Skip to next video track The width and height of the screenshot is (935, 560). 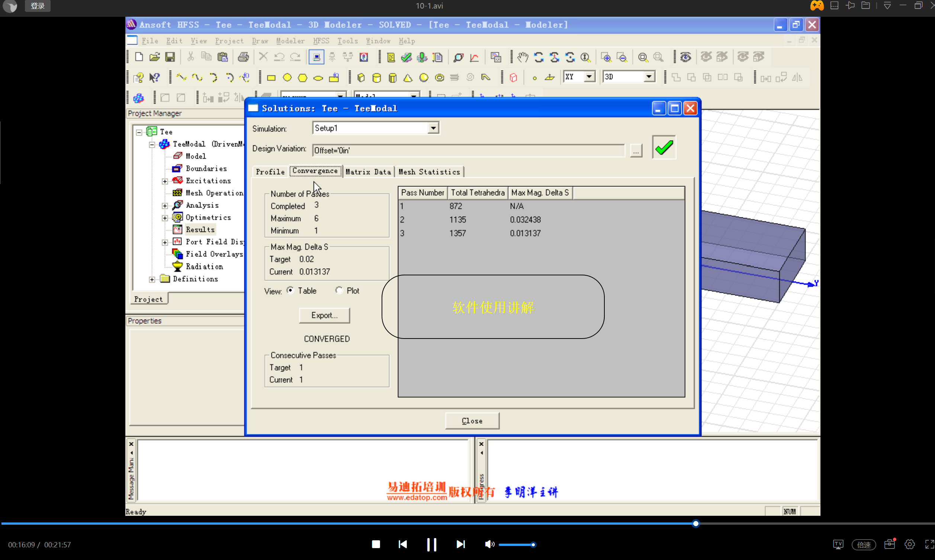click(x=461, y=544)
